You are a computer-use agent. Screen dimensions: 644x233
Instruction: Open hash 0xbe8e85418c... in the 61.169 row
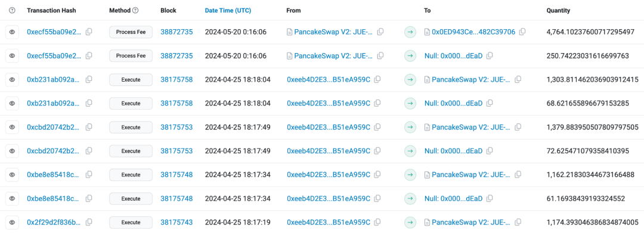tap(54, 198)
